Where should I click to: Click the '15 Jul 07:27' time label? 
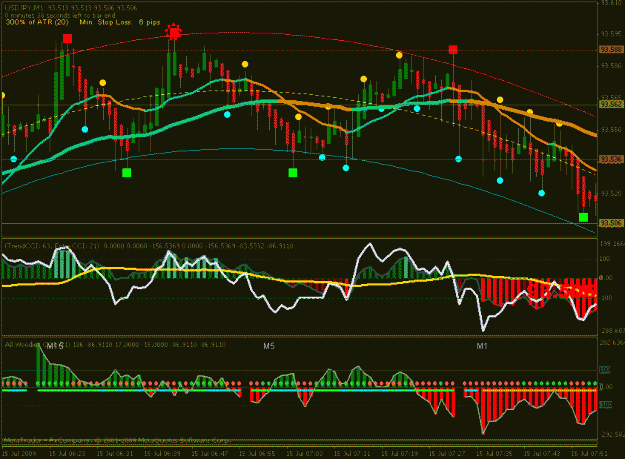tap(447, 453)
